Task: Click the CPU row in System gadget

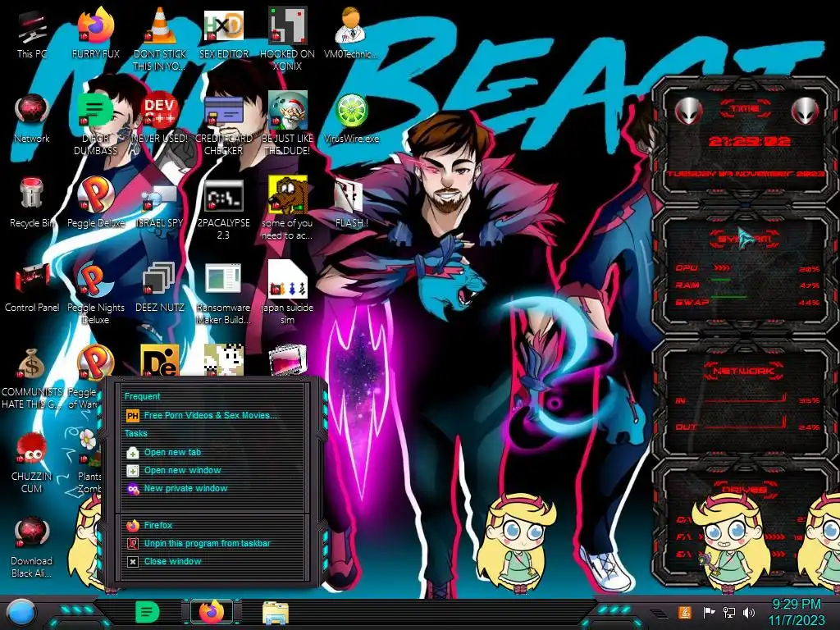Action: tap(747, 268)
